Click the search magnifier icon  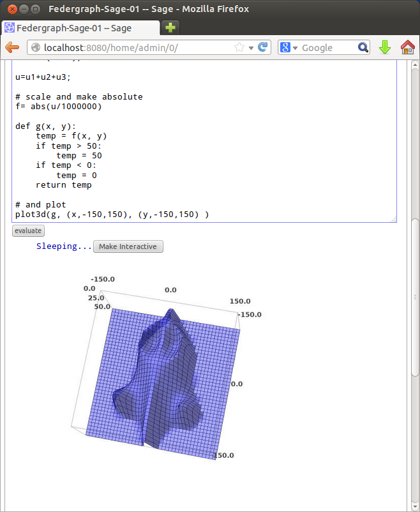[363, 48]
